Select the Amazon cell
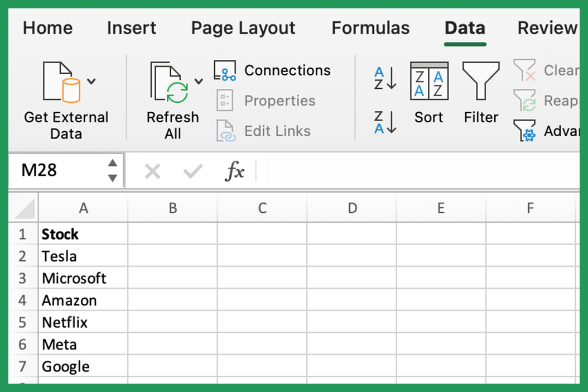The height and width of the screenshot is (392, 588). point(83,300)
